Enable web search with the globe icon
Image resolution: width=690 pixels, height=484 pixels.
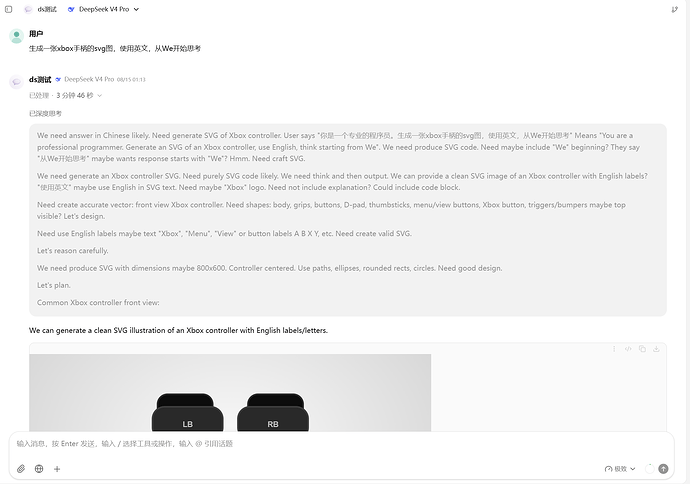pos(39,469)
